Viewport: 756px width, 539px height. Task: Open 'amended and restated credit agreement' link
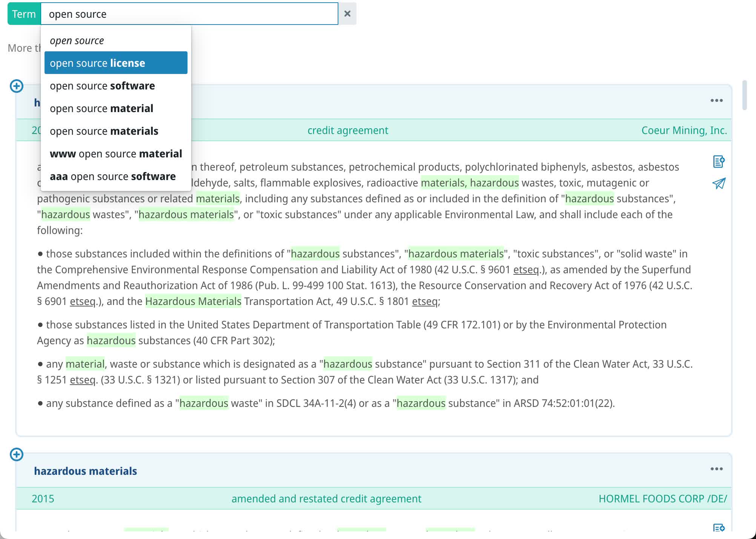[326, 499]
